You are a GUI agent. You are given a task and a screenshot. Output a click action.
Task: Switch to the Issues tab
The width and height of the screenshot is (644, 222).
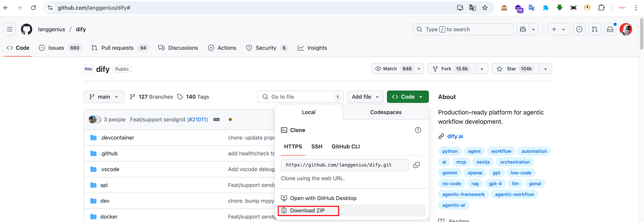(x=60, y=48)
